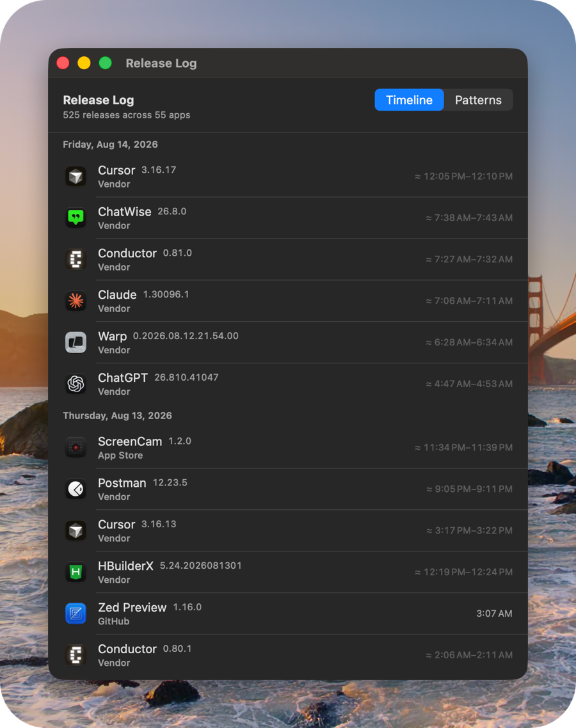Image resolution: width=576 pixels, height=728 pixels.
Task: Click the 7:27 AM–7:32 AM time range
Action: (x=469, y=260)
